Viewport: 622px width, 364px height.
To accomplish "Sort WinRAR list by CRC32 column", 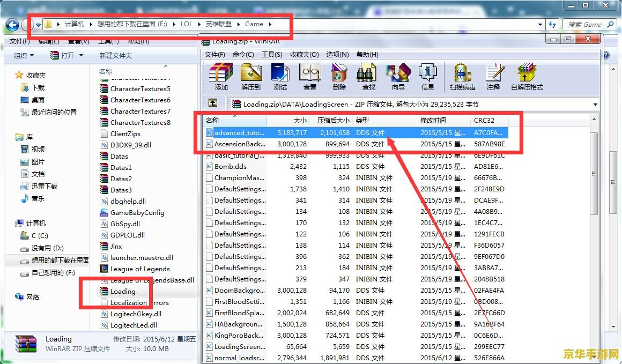I will click(489, 120).
